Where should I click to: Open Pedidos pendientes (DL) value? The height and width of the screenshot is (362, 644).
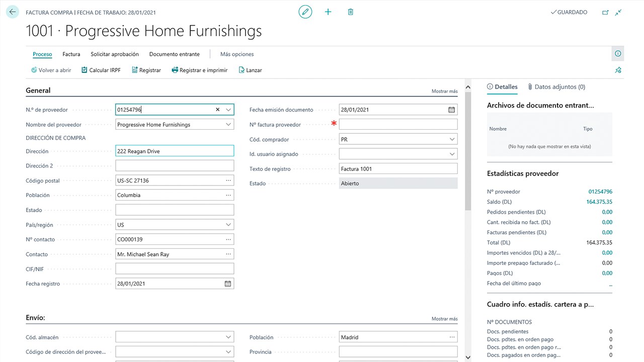[x=607, y=212]
